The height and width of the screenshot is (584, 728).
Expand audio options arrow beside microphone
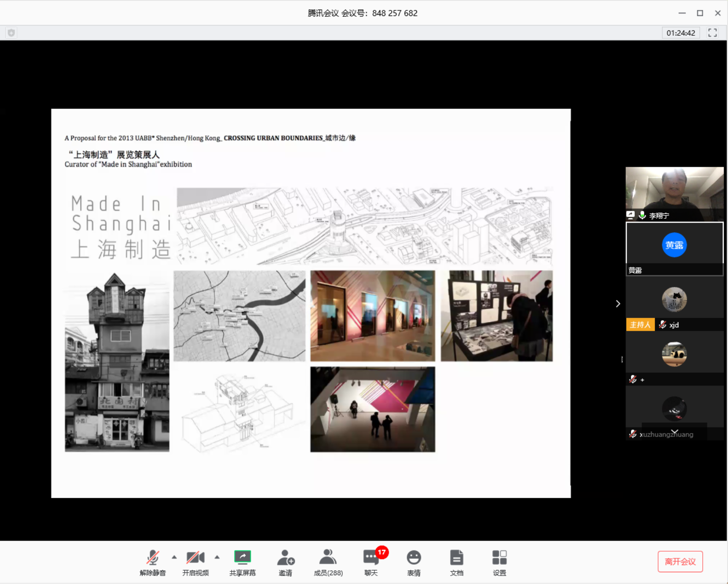[x=174, y=557]
